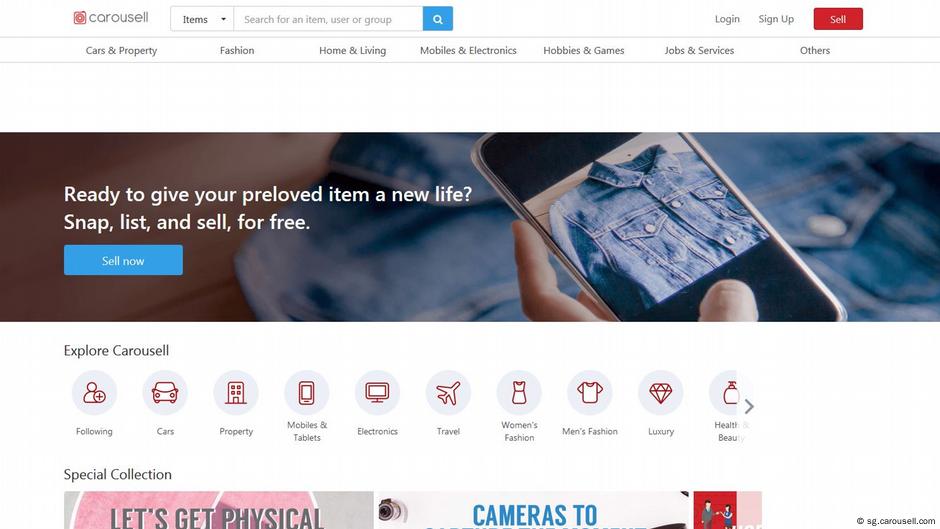Open the Men's Fashion shirt icon
Viewport: 940px width, 529px height.
point(589,393)
